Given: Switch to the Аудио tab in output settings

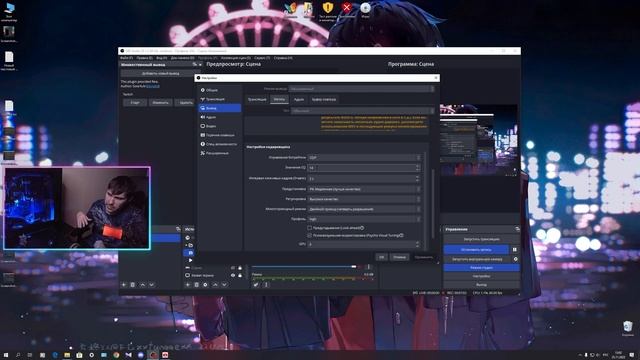Looking at the screenshot, I should (299, 99).
